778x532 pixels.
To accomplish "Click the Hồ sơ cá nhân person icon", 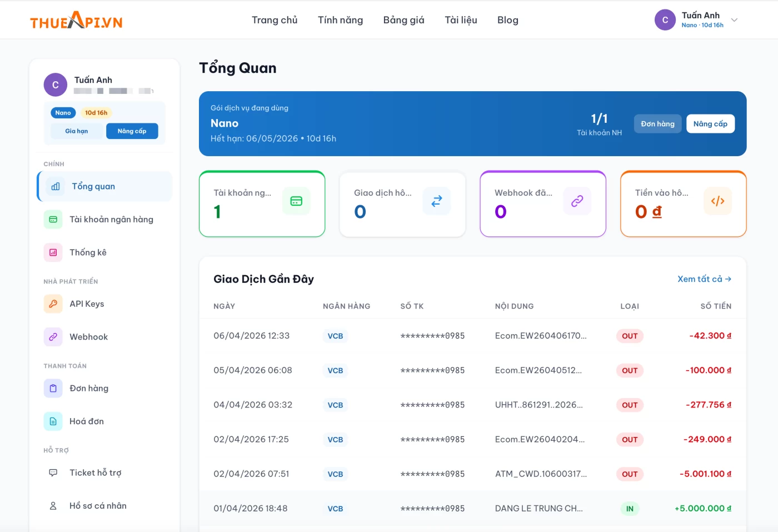I will pos(53,506).
